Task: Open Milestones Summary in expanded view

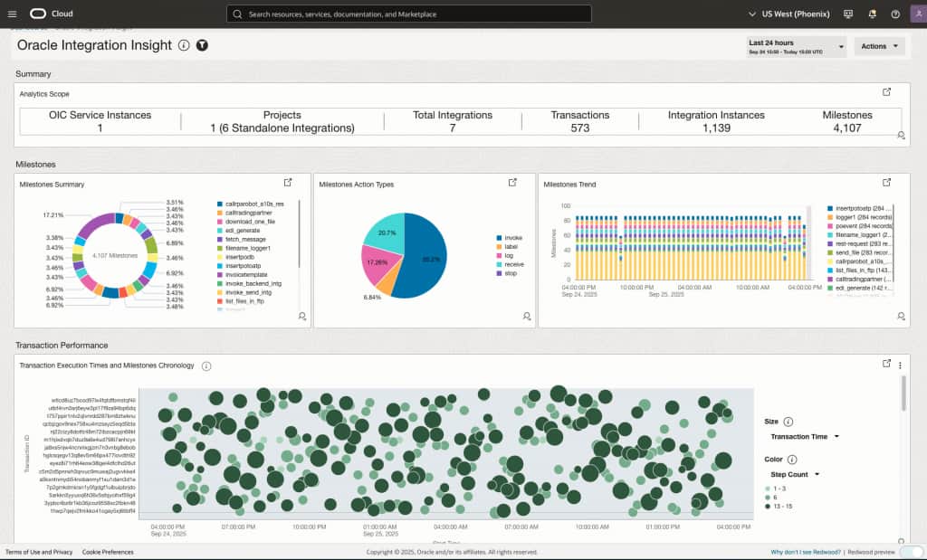Action: coord(288,183)
